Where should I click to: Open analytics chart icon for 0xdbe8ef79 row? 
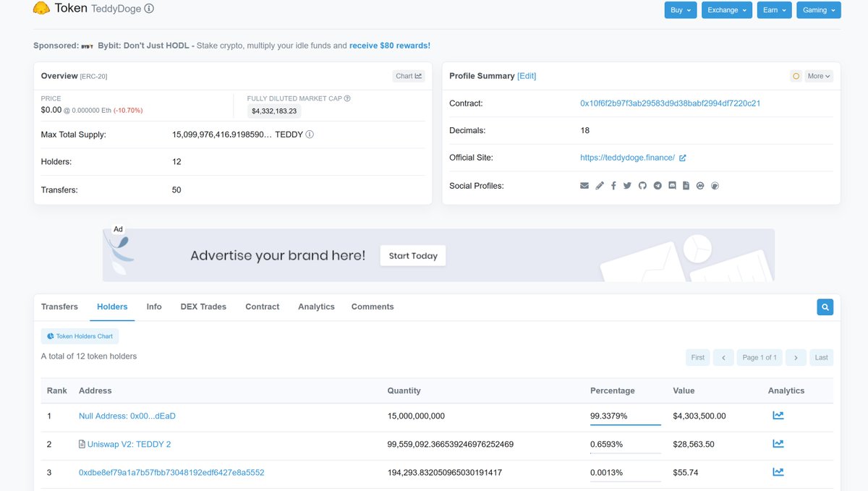tap(778, 472)
